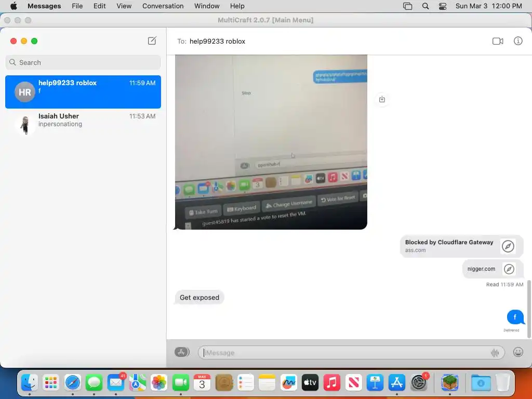The image size is (532, 399).
Task: Open Reminders from the Dock
Action: coord(245,383)
